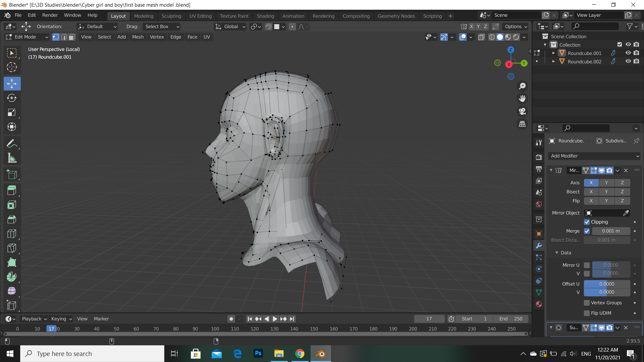Screen dimensions: 644x362
Task: Open the Edit Mode dropdown
Action: (x=27, y=37)
